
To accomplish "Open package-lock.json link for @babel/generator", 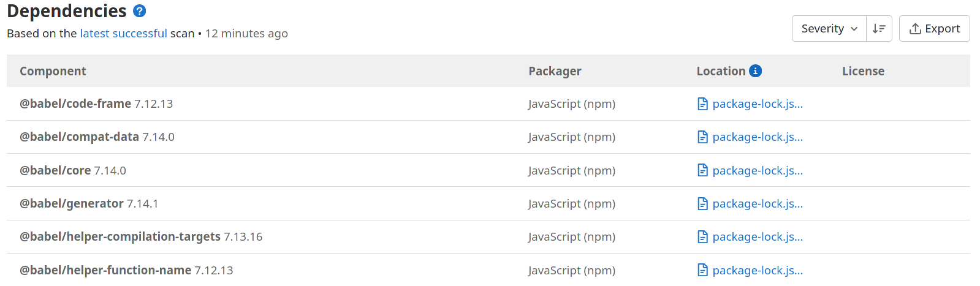I will (x=758, y=204).
